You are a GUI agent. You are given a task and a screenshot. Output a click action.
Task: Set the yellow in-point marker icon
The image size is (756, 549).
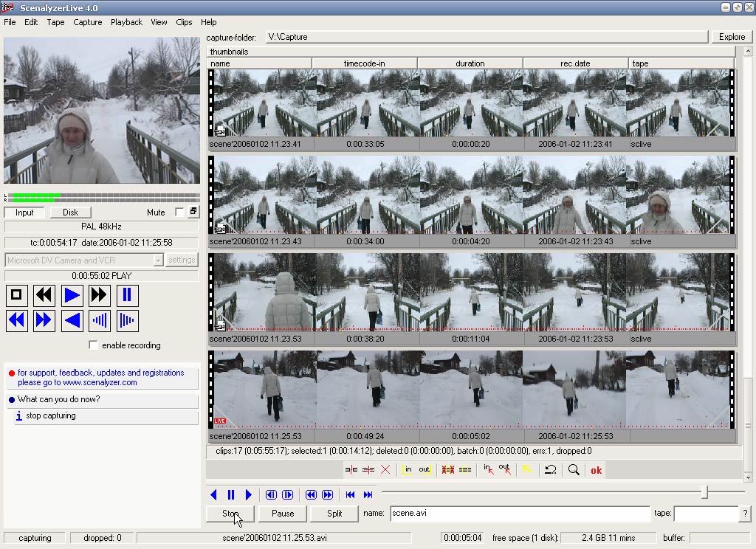coord(408,470)
